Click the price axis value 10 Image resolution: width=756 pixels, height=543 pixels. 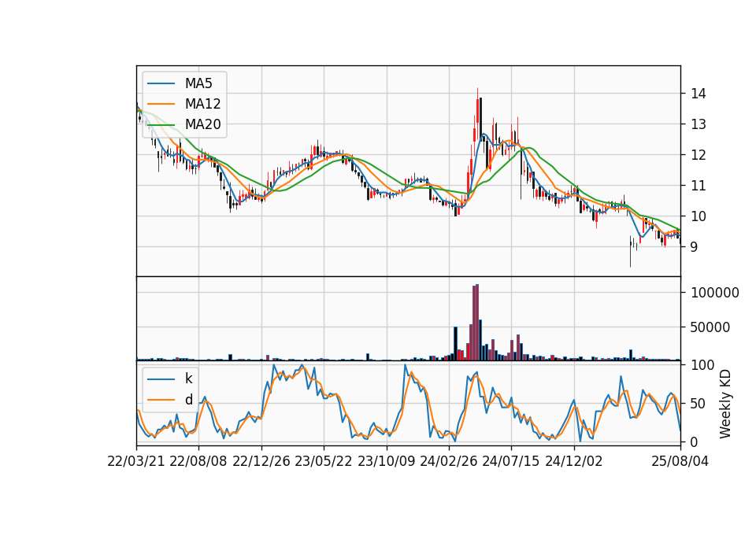click(x=698, y=216)
